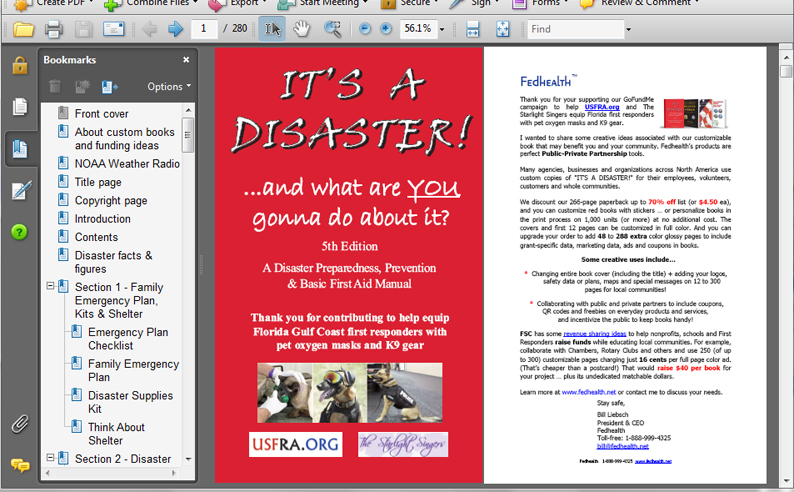Go to Disaster facts & figures bookmark
Viewport: 794px width, 492px height.
[x=113, y=262]
